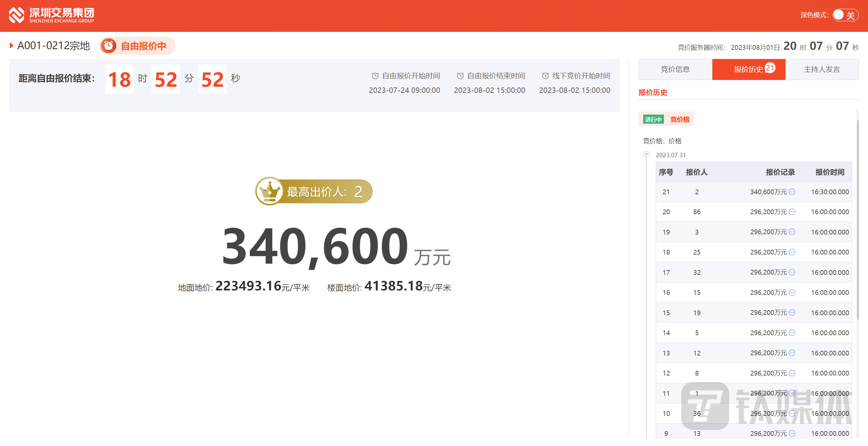Click the green 进行中 status badge
The image size is (868, 446).
653,119
